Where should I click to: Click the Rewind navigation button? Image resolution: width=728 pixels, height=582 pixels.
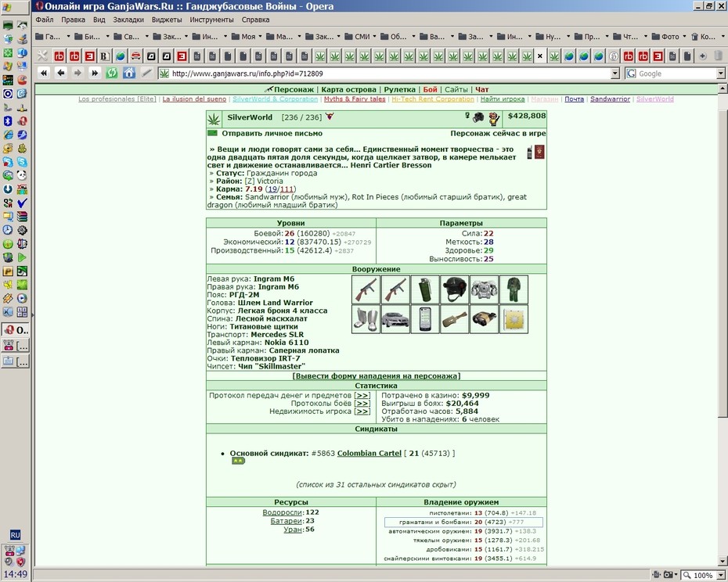point(44,73)
